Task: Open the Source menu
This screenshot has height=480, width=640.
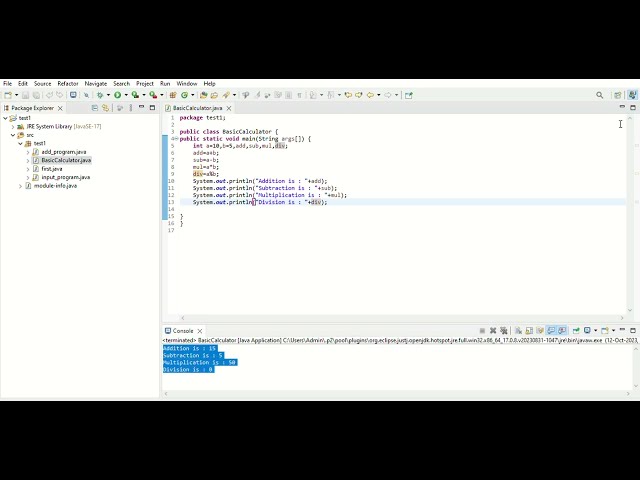Action: pos(42,84)
